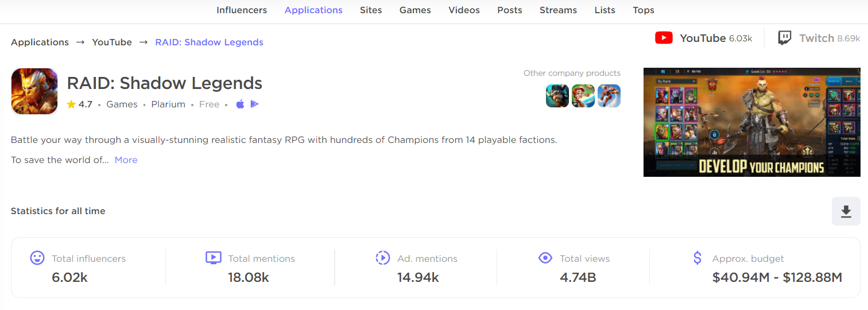Click the yellow rating star icon
The image size is (868, 310).
71,104
